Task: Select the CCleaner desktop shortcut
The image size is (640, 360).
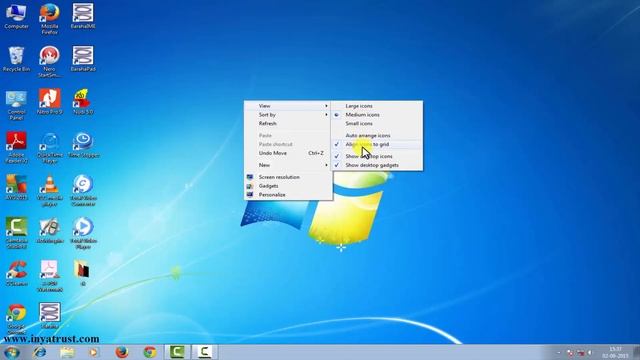Action: pyautogui.click(x=16, y=273)
